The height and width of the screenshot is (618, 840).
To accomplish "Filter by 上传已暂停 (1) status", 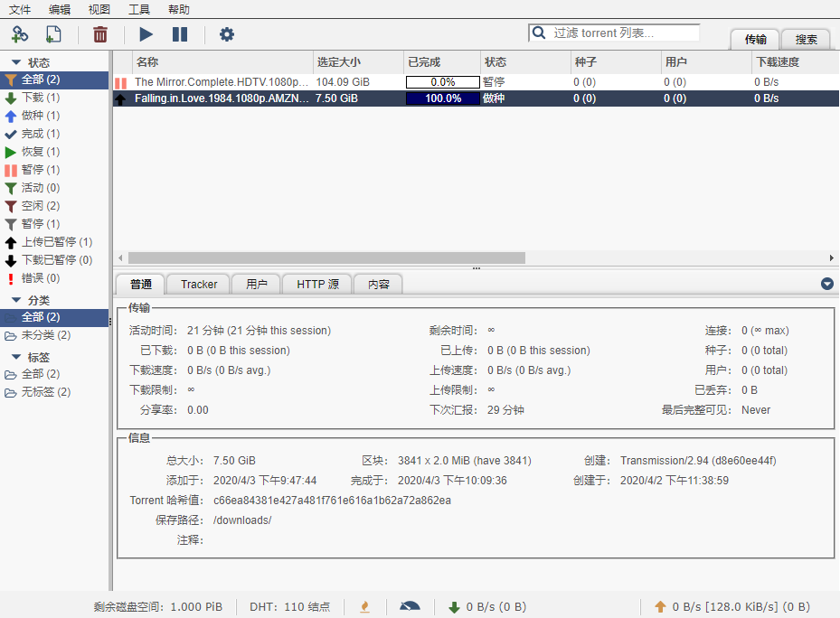I will [x=54, y=242].
